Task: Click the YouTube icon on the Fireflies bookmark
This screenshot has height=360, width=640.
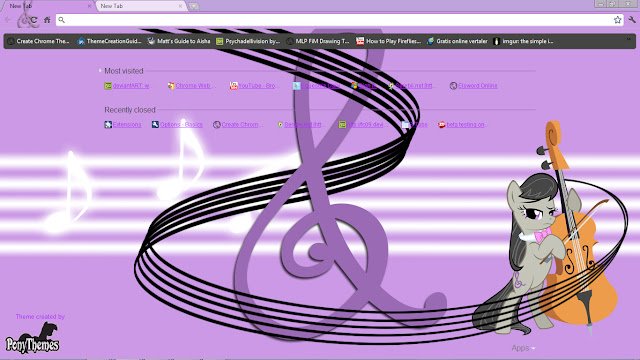Action: (x=360, y=41)
